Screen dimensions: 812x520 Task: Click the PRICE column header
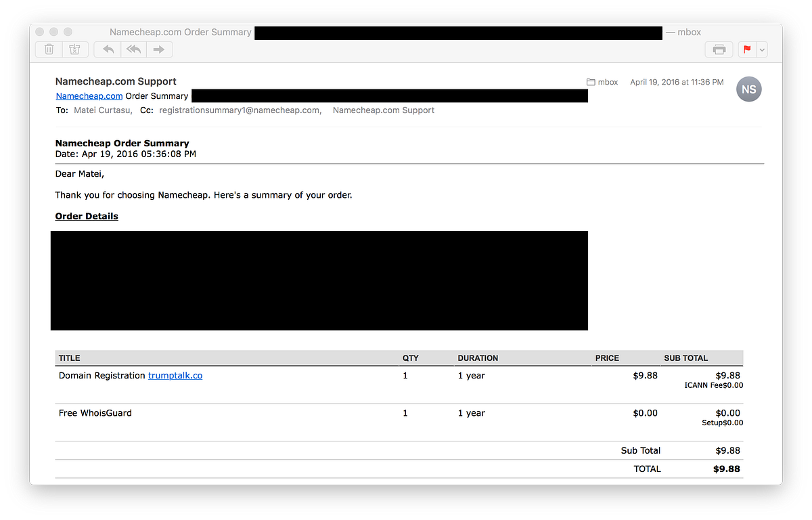pos(607,358)
